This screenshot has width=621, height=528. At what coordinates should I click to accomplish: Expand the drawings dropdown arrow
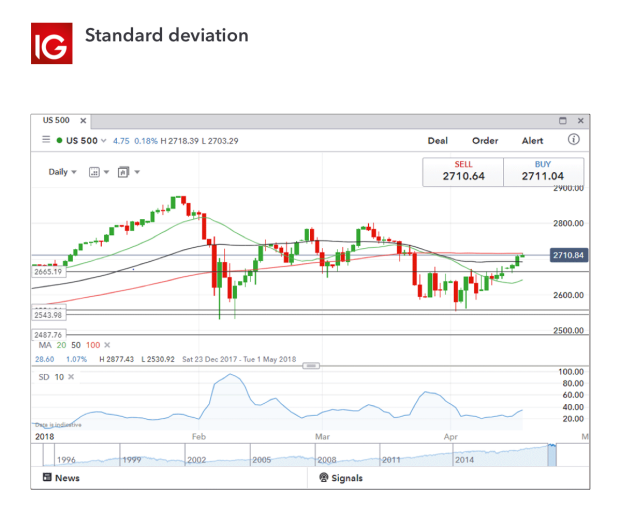137,172
